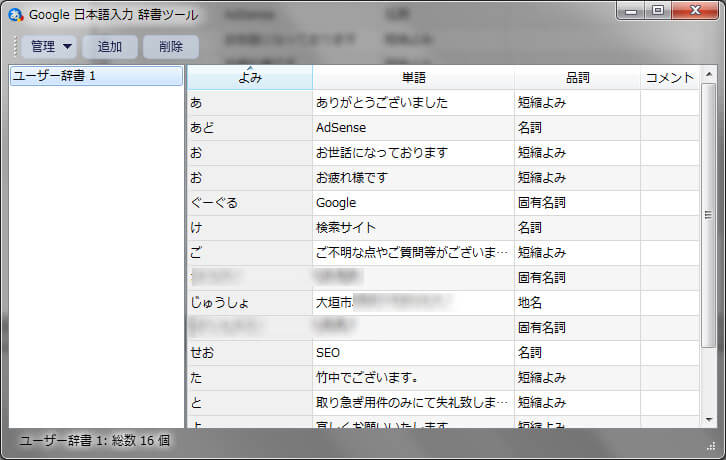This screenshot has width=726, height=460.
Task: Click the scrollbar up arrow
Action: coord(708,74)
